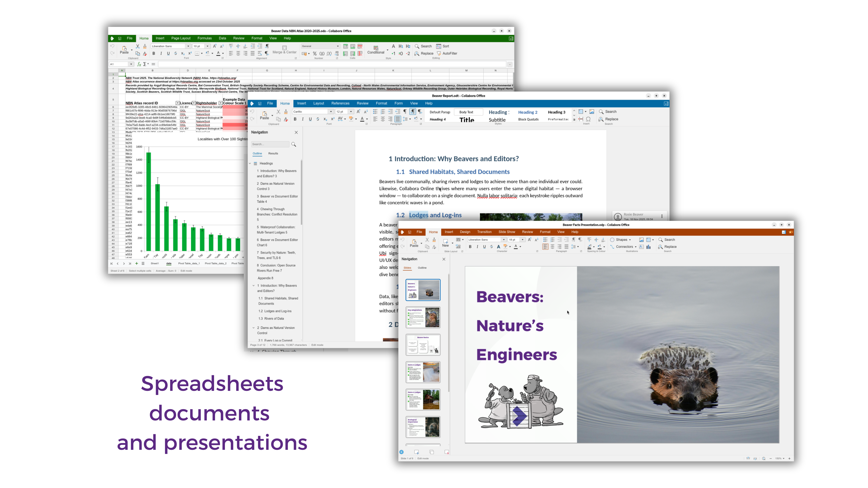Select the Key Adaptations slide thumbnail

pyautogui.click(x=423, y=317)
